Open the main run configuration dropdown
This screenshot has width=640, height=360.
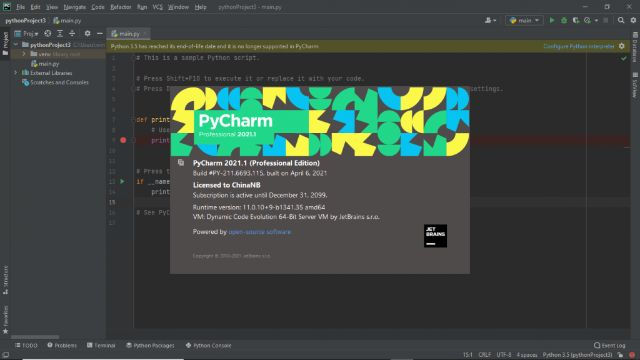pos(524,20)
